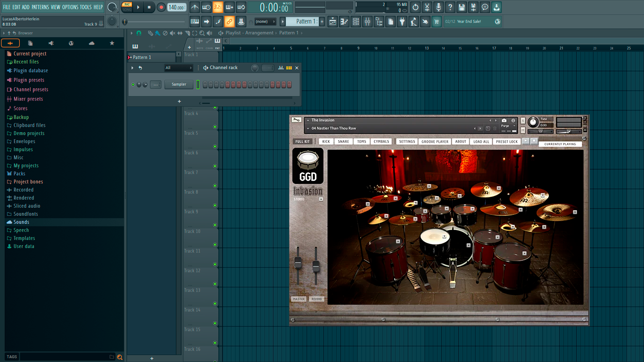The width and height of the screenshot is (644, 362).
Task: Toggle the metronome icon
Action: (x=195, y=7)
